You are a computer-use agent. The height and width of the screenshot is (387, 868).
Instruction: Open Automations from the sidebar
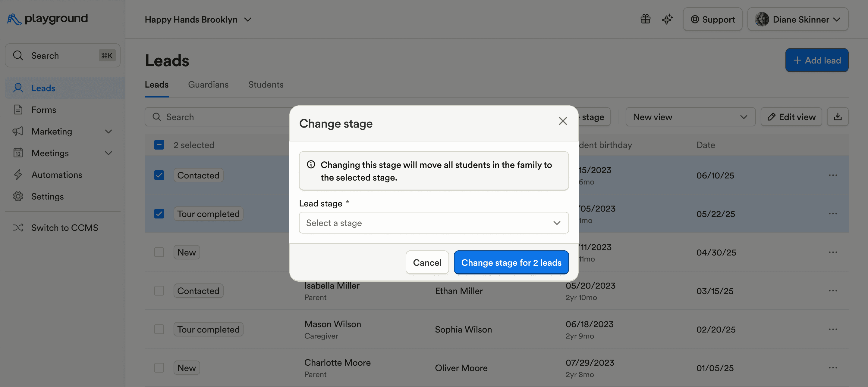coord(57,175)
